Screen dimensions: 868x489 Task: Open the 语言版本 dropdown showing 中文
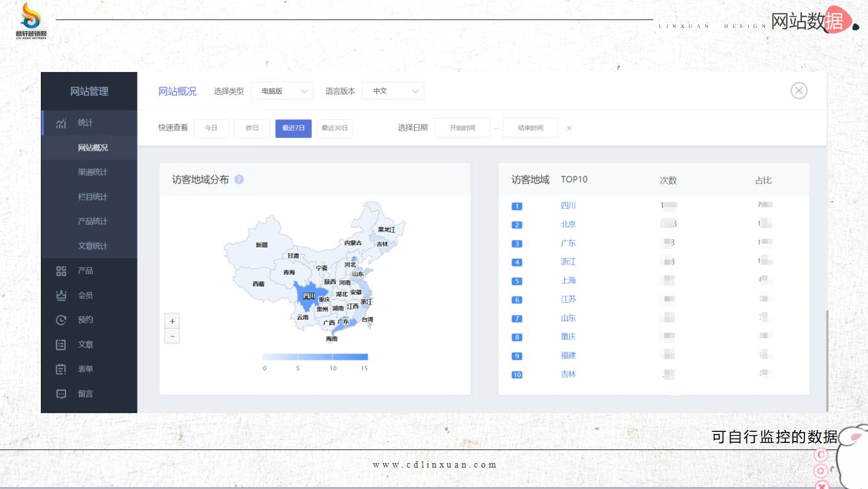[x=393, y=91]
